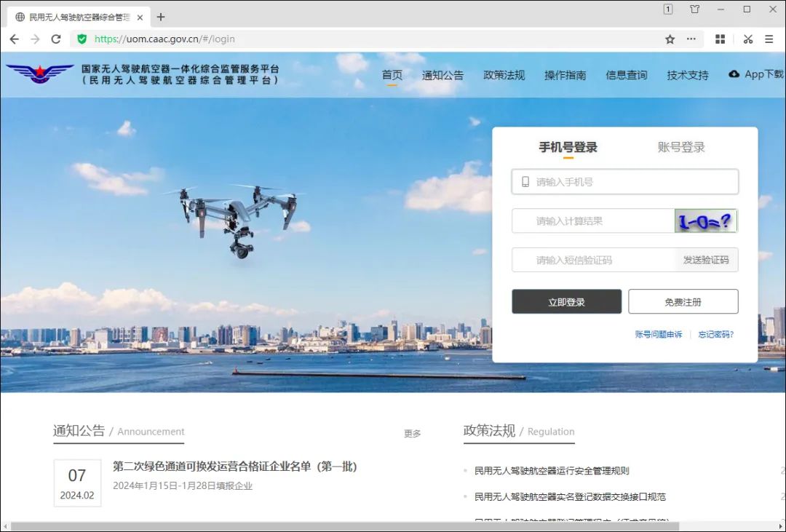Expand the address bar three-dots menu
The image size is (786, 532).
coord(691,39)
